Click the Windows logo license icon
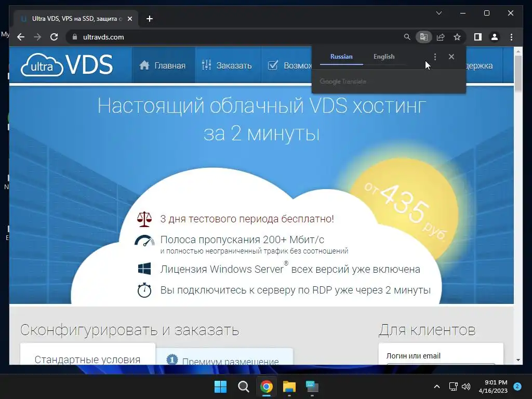 144,269
